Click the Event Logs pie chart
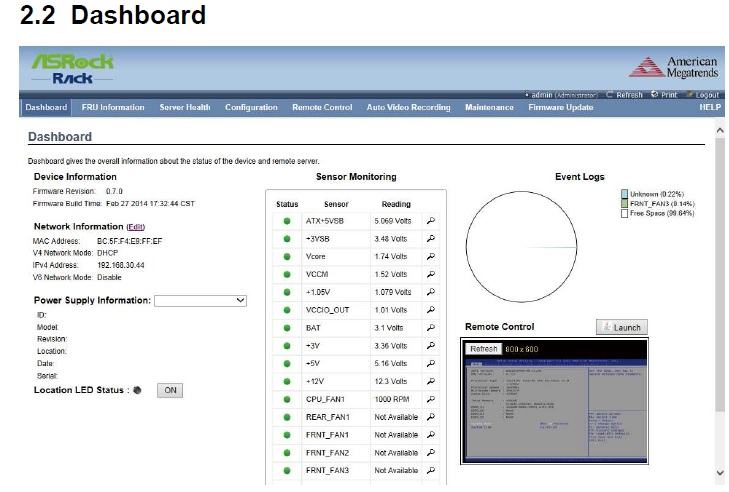This screenshot has height=492, width=729. (x=521, y=247)
